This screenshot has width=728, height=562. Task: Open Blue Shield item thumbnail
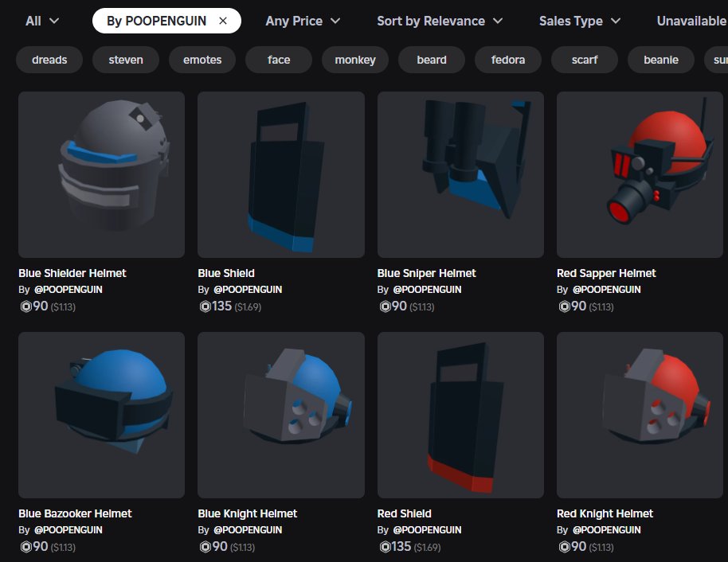(281, 174)
